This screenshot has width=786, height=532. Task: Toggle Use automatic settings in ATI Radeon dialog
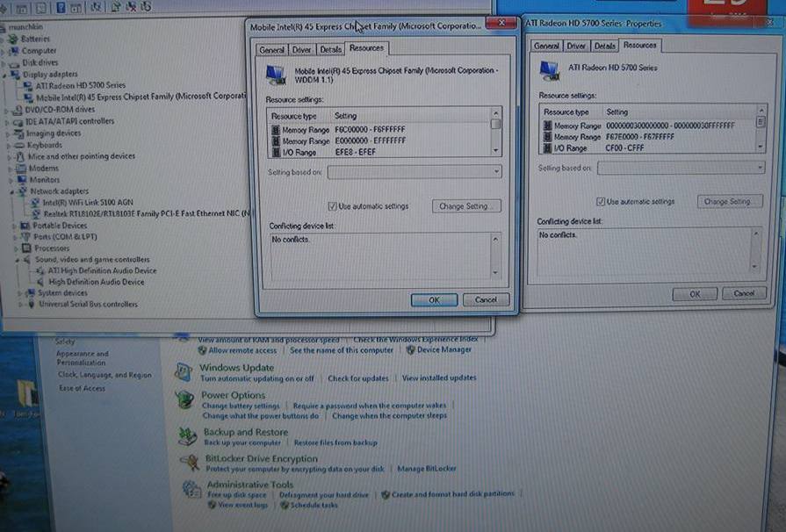coord(601,202)
